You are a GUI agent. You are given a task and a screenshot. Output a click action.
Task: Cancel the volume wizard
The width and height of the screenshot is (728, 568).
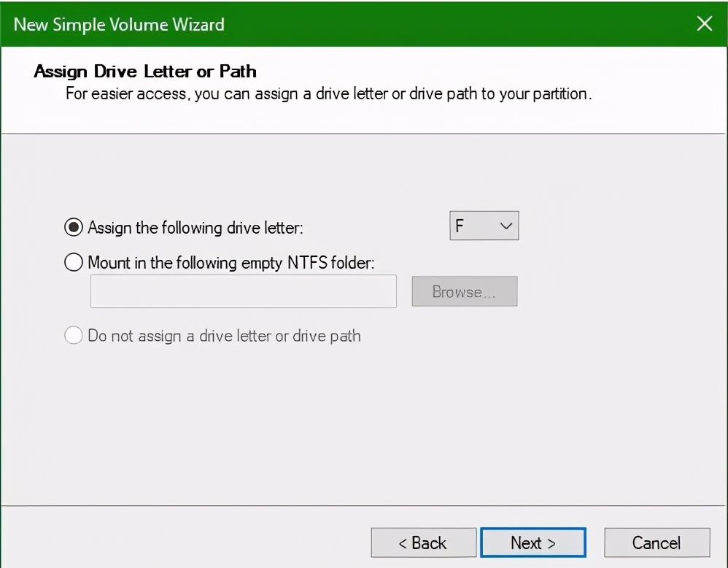(x=657, y=542)
